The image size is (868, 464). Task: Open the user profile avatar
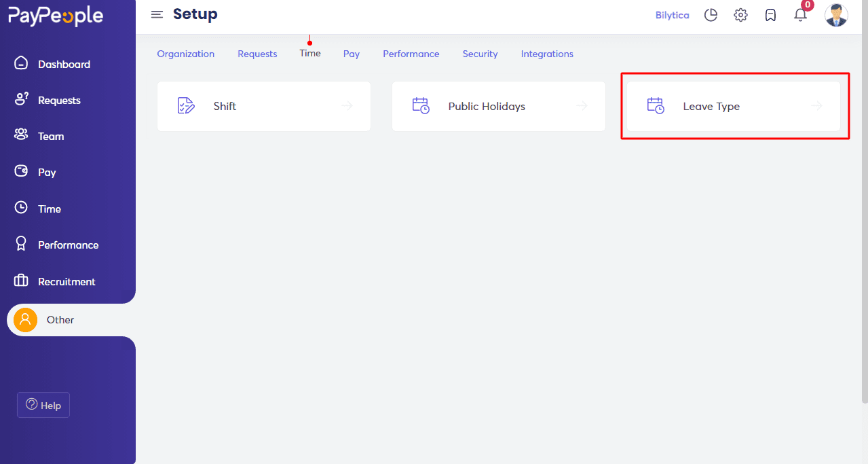click(836, 15)
